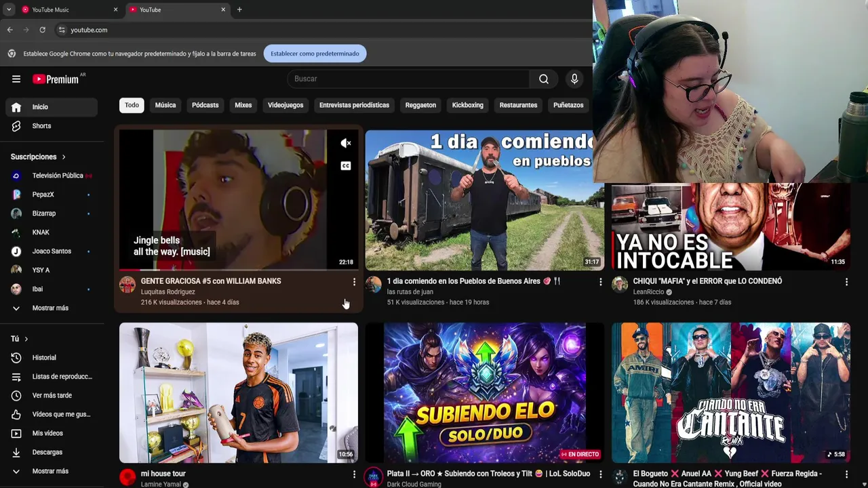Expand the Tú section chevron

point(26,339)
